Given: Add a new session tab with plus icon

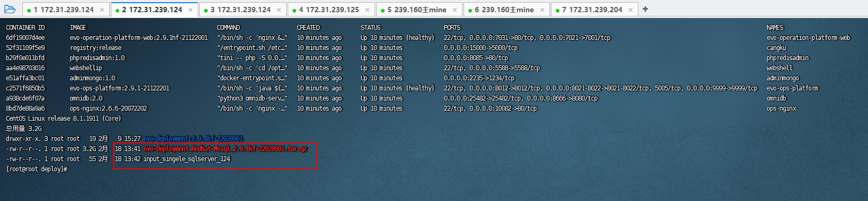Looking at the screenshot, I should (x=645, y=9).
